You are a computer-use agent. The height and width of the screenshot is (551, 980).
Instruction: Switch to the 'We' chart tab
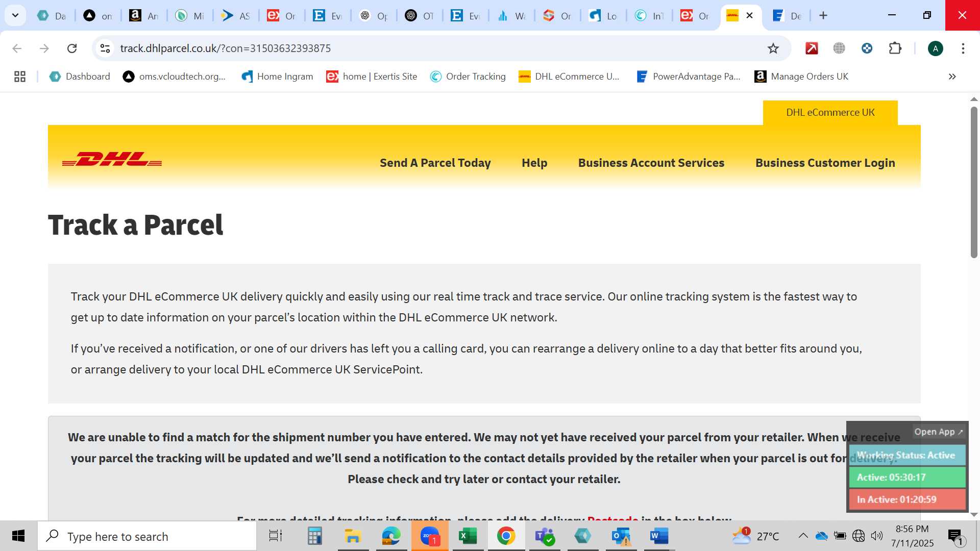point(511,16)
